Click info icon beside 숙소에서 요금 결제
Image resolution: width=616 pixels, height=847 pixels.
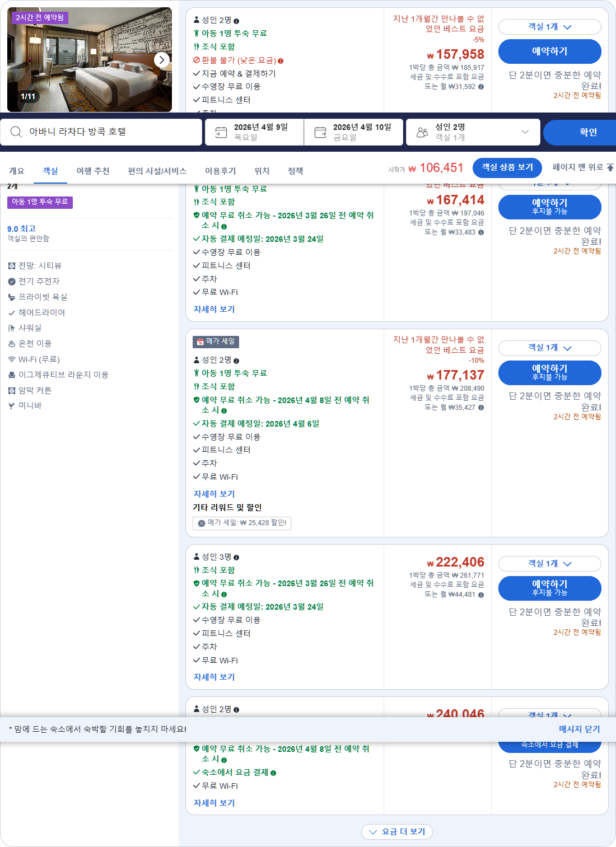273,773
